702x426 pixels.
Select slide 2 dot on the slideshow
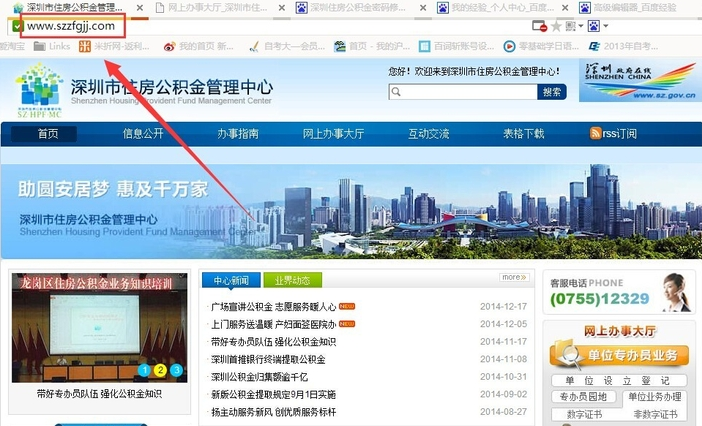pos(160,370)
